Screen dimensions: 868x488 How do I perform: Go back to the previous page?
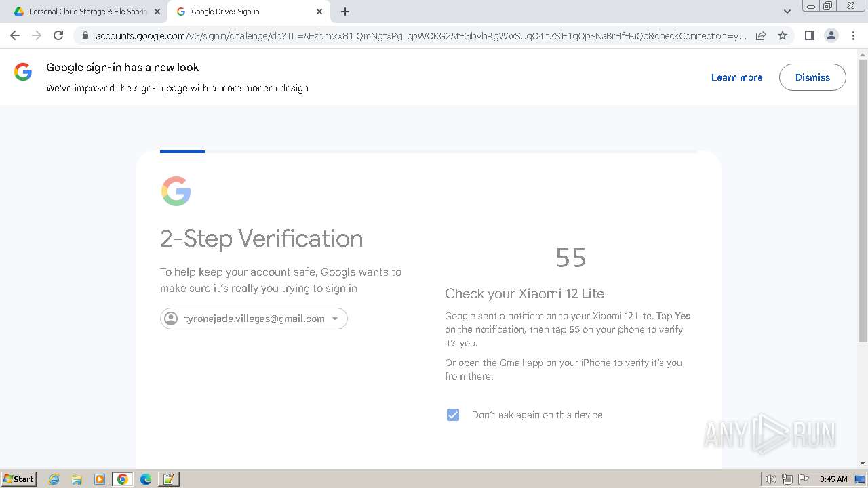[x=15, y=35]
